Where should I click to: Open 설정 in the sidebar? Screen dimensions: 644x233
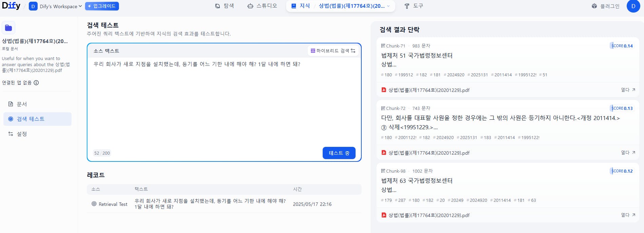[22, 134]
